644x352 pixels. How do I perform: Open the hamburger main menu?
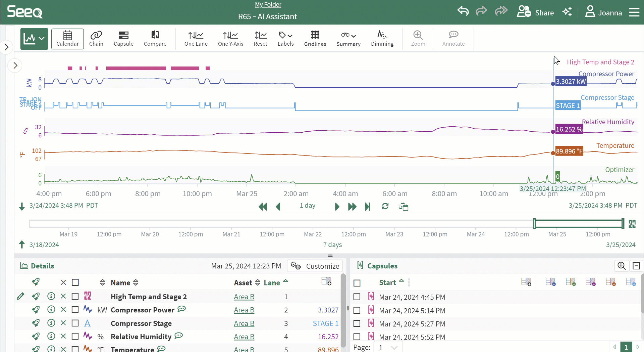(634, 12)
